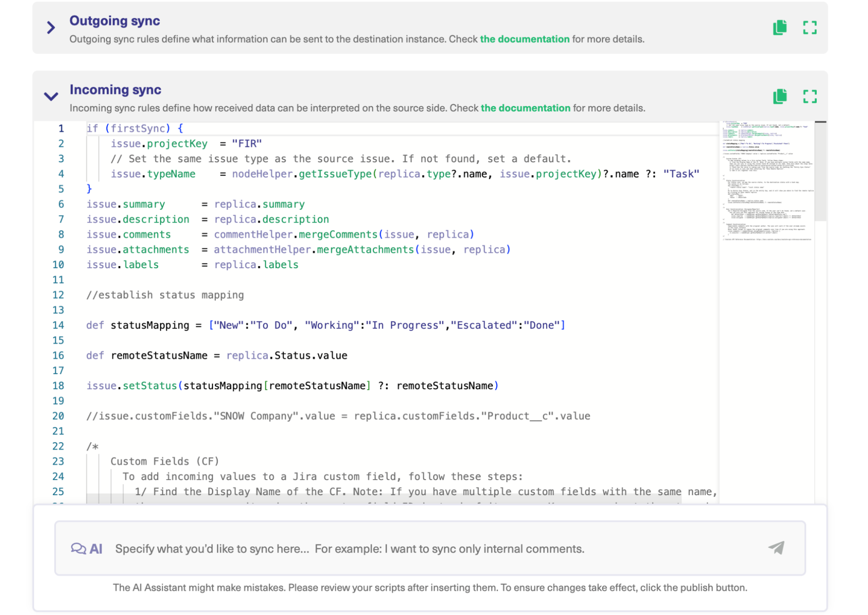Click the Outgoing sync heading
868x615 pixels.
pyautogui.click(x=115, y=21)
